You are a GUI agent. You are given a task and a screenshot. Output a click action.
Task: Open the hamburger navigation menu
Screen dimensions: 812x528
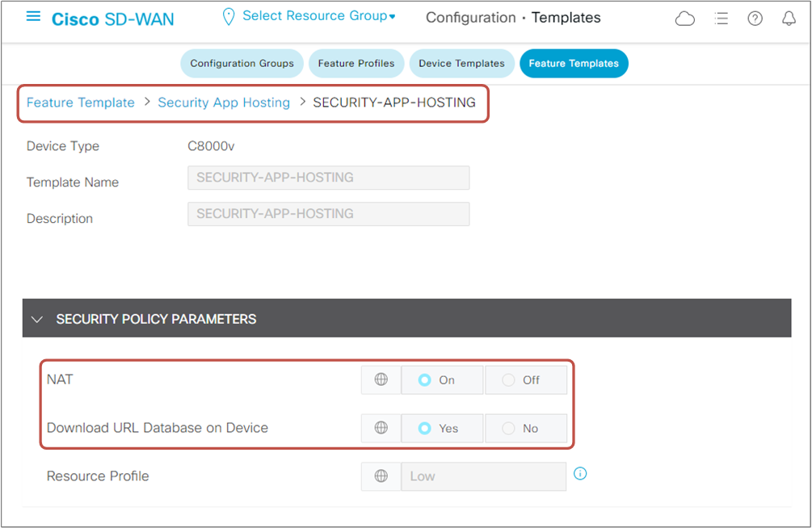32,16
